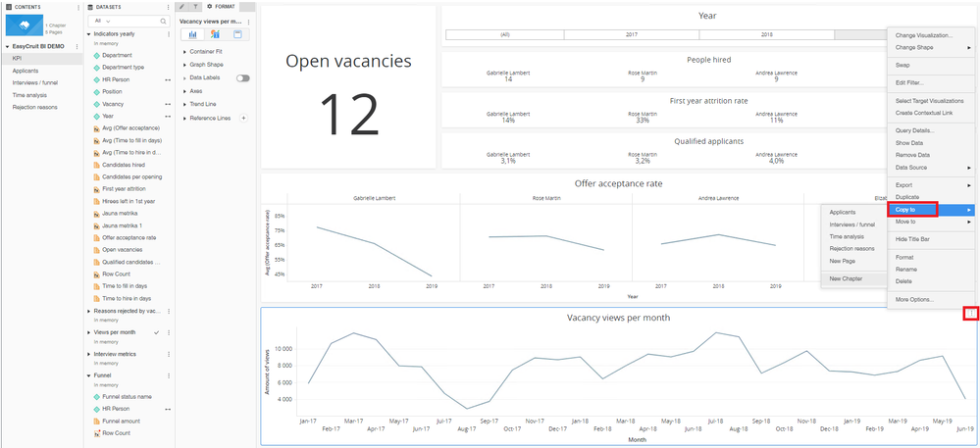Click the Open vacancies 12 KPI card
The image size is (980, 448).
click(x=348, y=87)
